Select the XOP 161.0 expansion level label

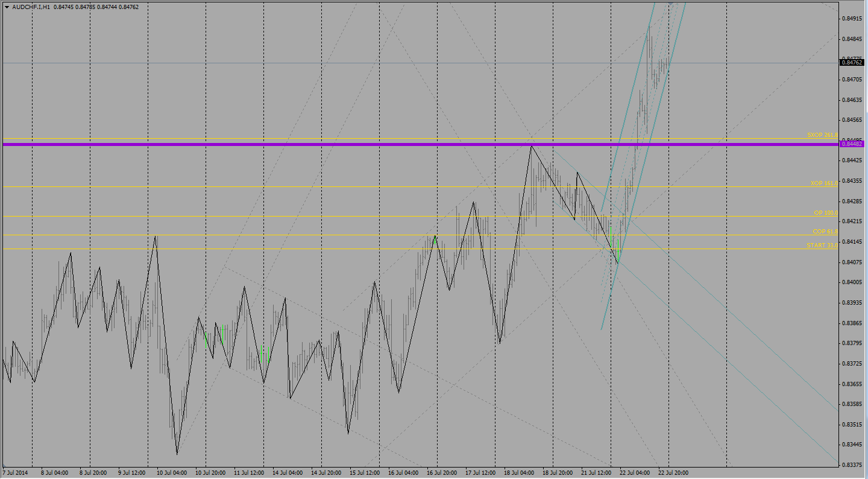click(x=824, y=183)
